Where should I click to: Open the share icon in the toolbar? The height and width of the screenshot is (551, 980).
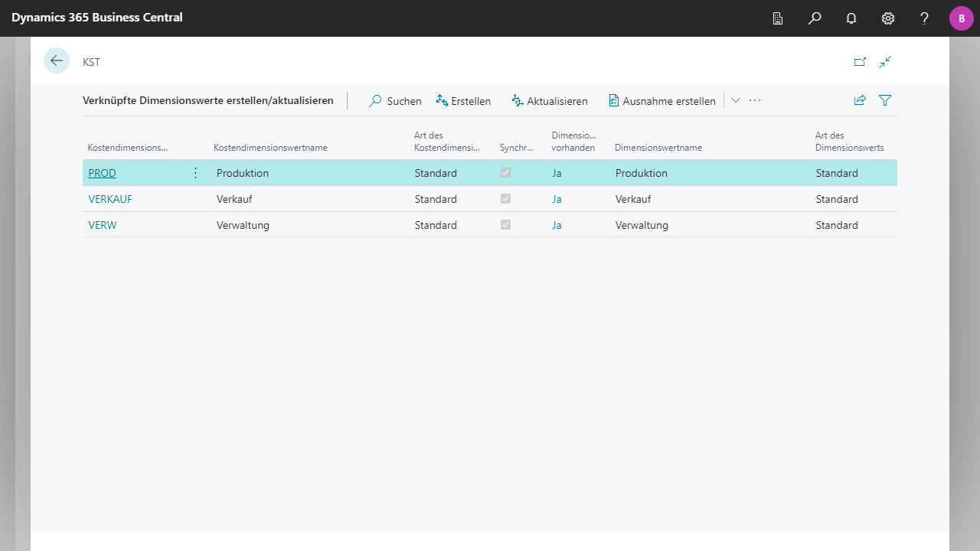[x=860, y=100]
